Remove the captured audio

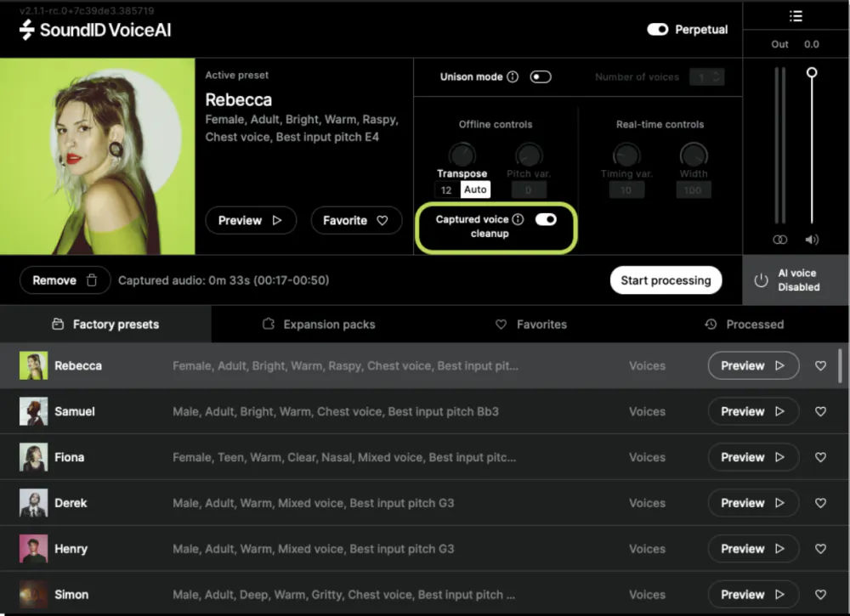pos(65,280)
